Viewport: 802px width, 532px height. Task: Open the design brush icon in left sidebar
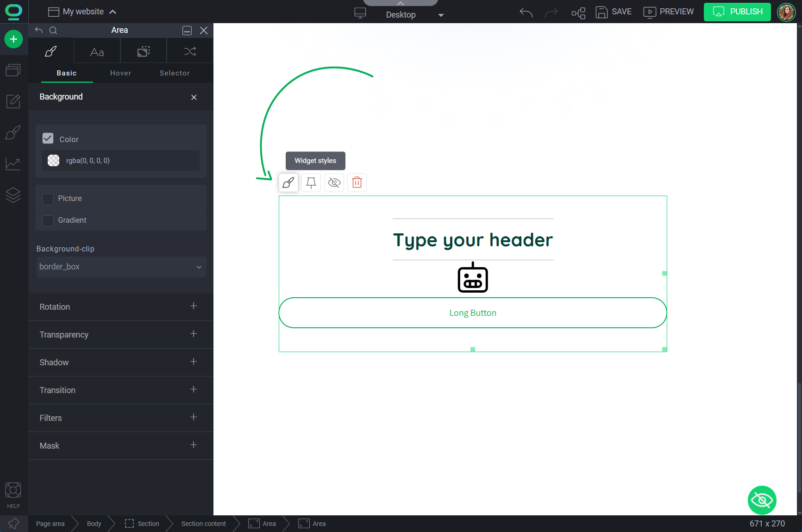tap(13, 132)
